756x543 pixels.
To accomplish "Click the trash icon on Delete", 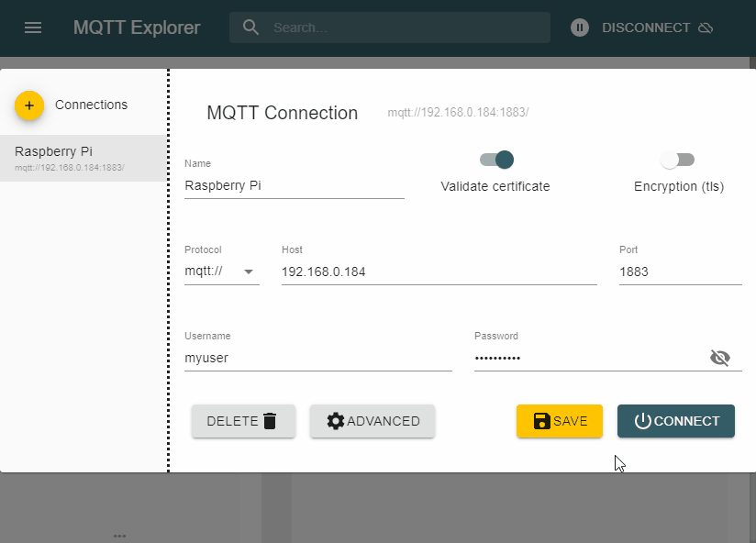I will click(x=270, y=421).
